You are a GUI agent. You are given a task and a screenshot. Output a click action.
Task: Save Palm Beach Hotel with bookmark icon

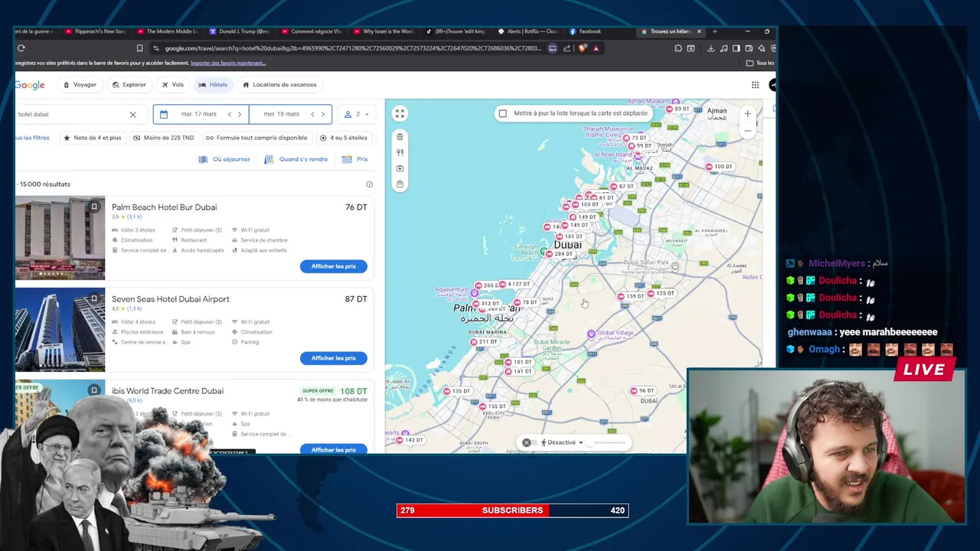click(94, 207)
